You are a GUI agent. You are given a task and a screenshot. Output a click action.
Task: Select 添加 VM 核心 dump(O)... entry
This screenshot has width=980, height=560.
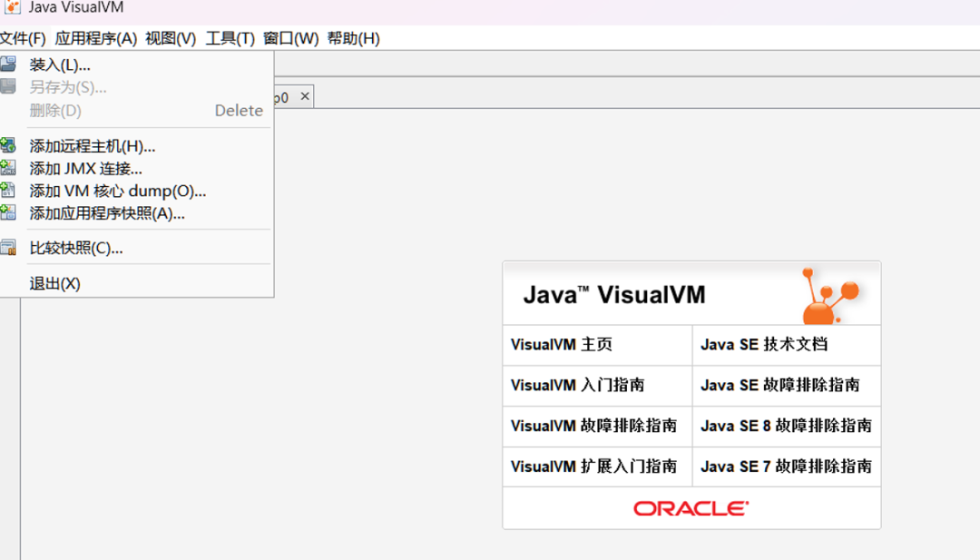coord(136,191)
